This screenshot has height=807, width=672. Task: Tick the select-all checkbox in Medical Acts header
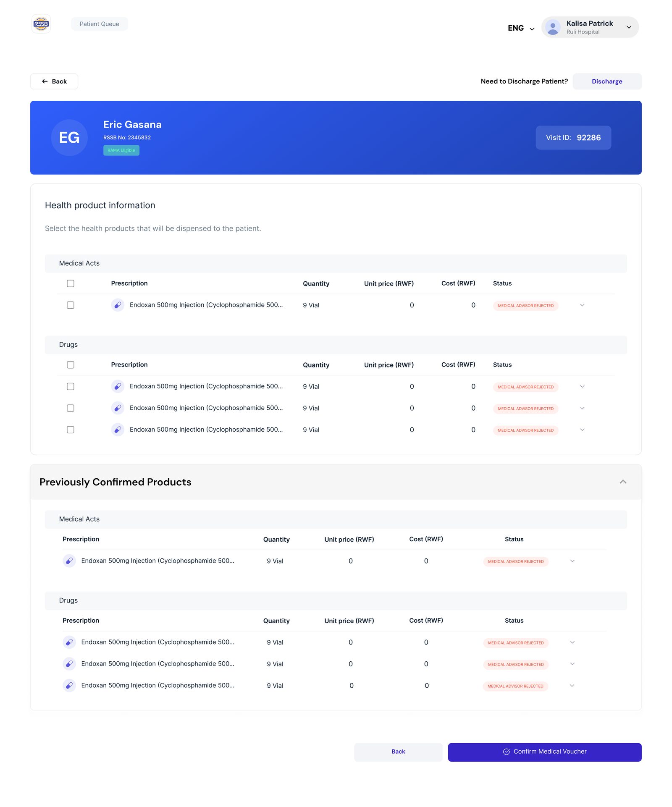click(71, 283)
